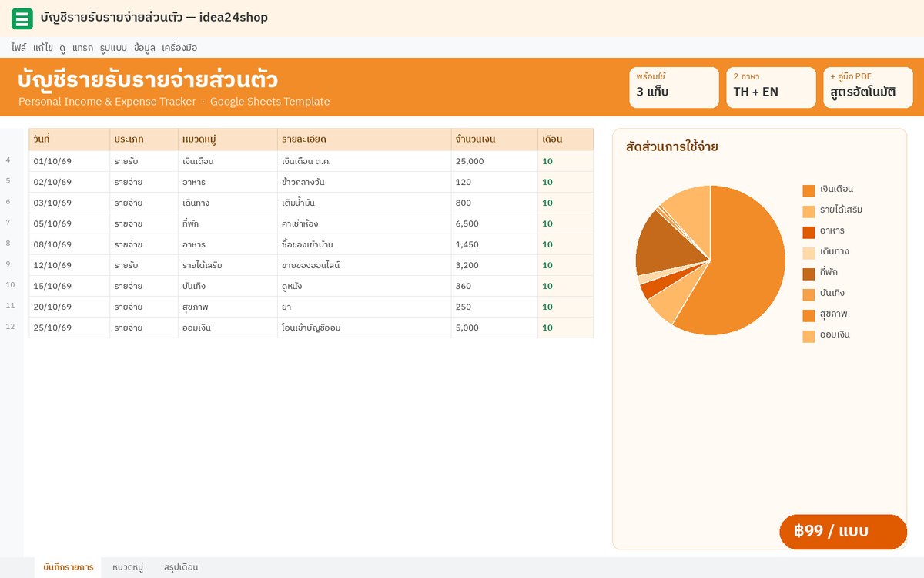
Task: Select the หมวดหมู่ column header
Action: click(228, 139)
